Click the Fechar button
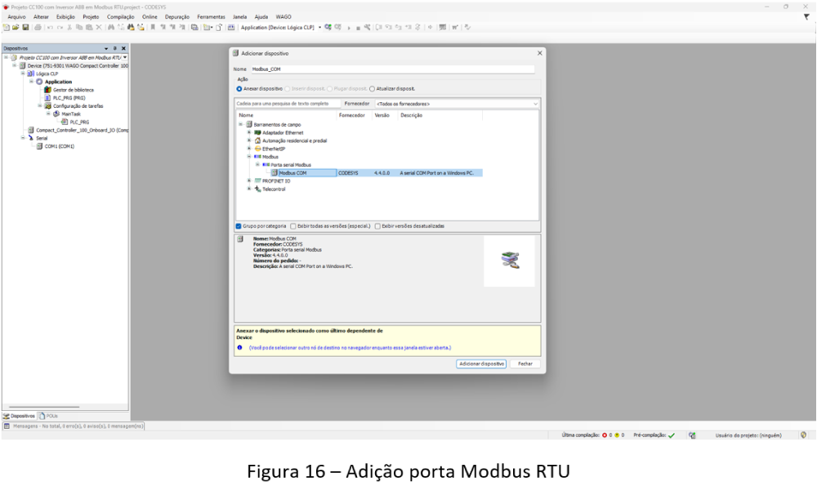The image size is (817, 504). pos(525,364)
